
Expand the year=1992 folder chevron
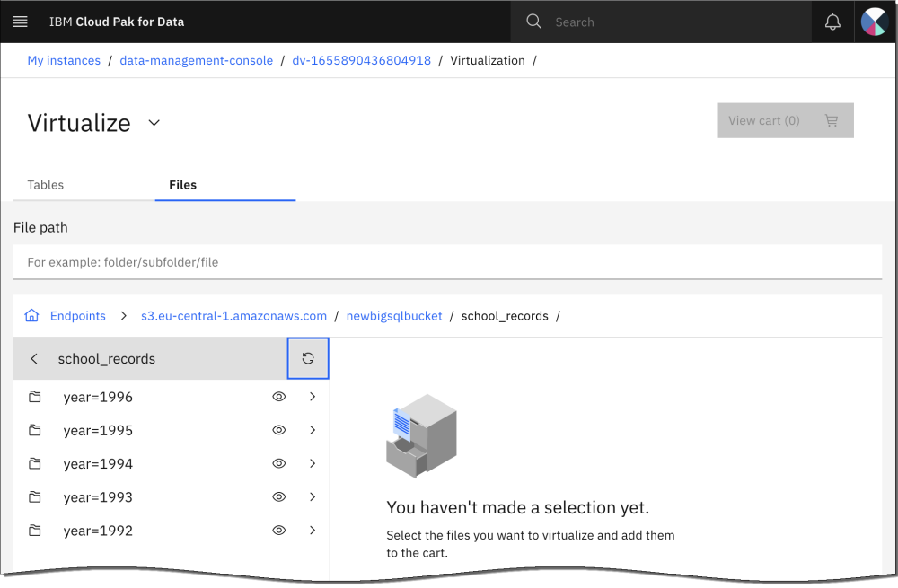click(x=313, y=531)
